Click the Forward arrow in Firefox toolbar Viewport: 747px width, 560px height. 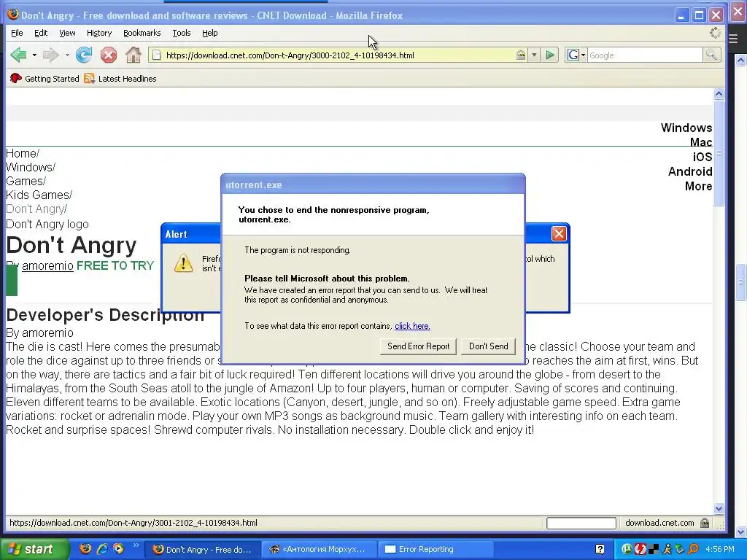50,55
